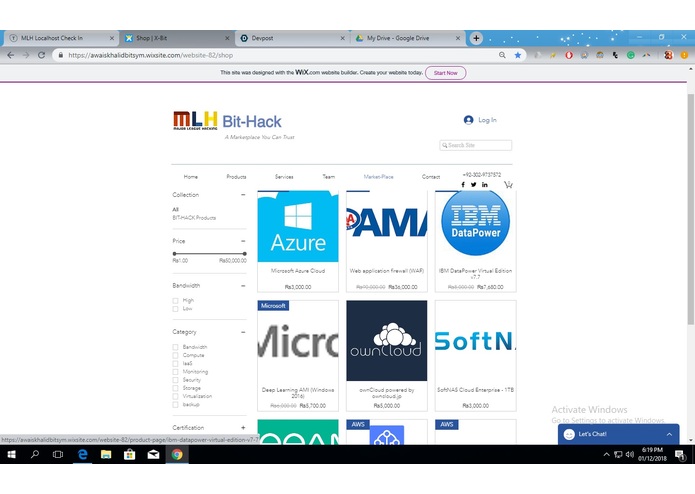This screenshot has width=695, height=494.
Task: Bookmark this page with the star icon
Action: click(x=518, y=55)
